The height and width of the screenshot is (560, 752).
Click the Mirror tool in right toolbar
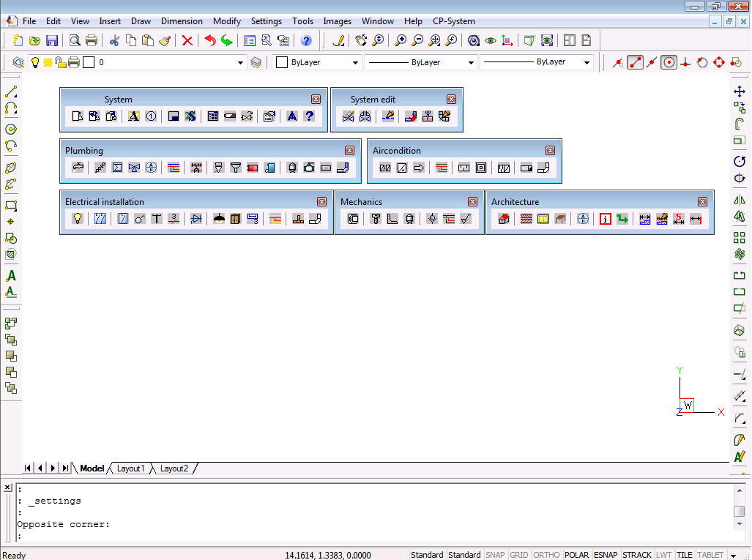[739, 200]
